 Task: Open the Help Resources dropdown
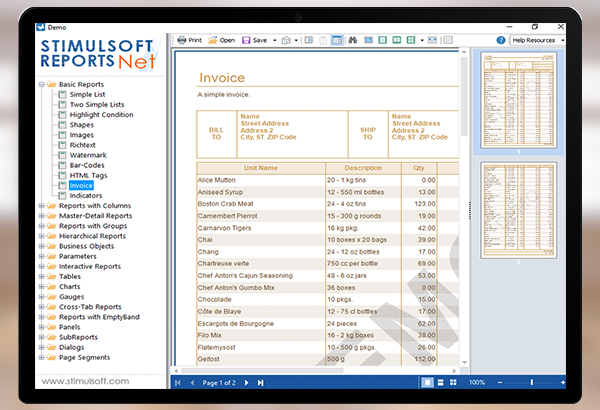pyautogui.click(x=537, y=40)
